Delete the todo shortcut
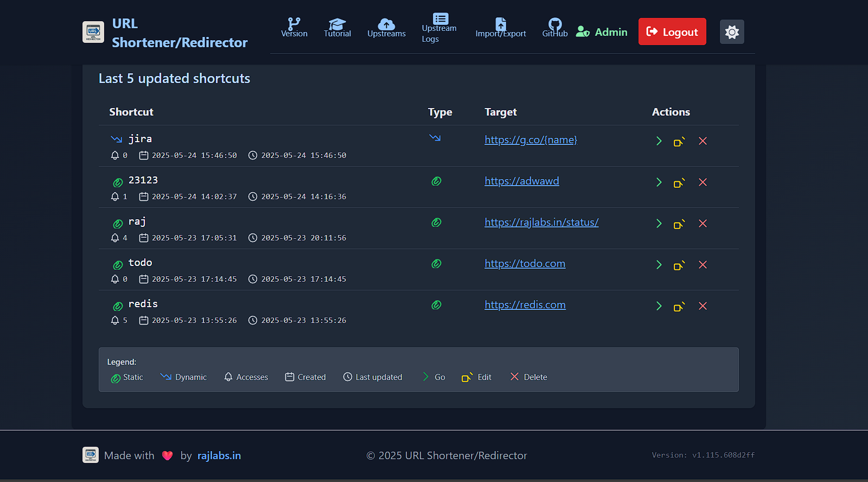868x482 pixels. click(x=703, y=265)
